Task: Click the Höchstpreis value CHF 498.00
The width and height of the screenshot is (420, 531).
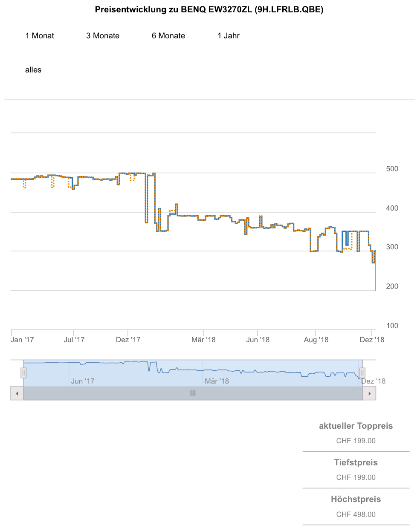Action: click(356, 514)
